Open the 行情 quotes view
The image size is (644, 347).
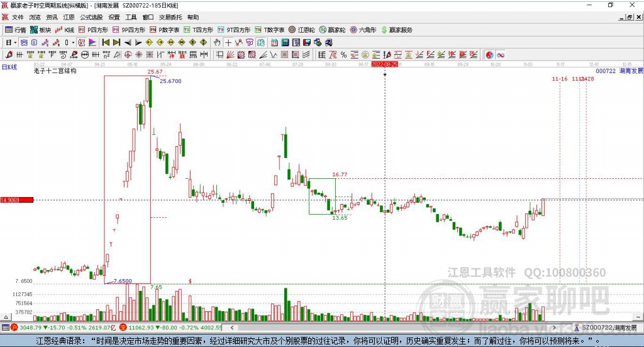point(16,30)
